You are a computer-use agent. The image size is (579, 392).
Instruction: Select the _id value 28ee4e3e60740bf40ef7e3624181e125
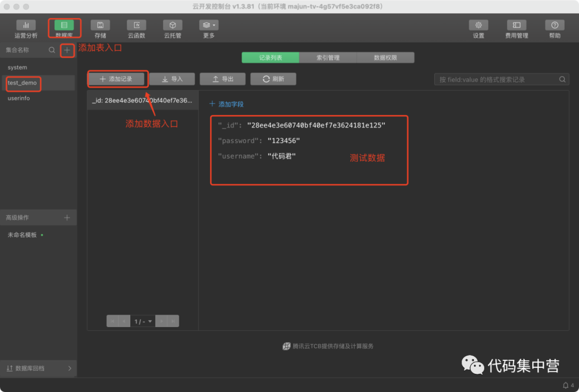tap(316, 125)
